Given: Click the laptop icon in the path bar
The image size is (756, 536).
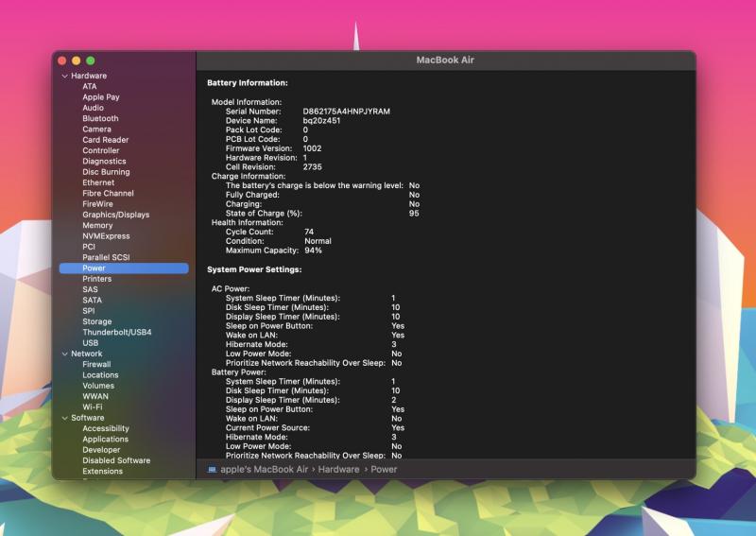Looking at the screenshot, I should click(212, 470).
